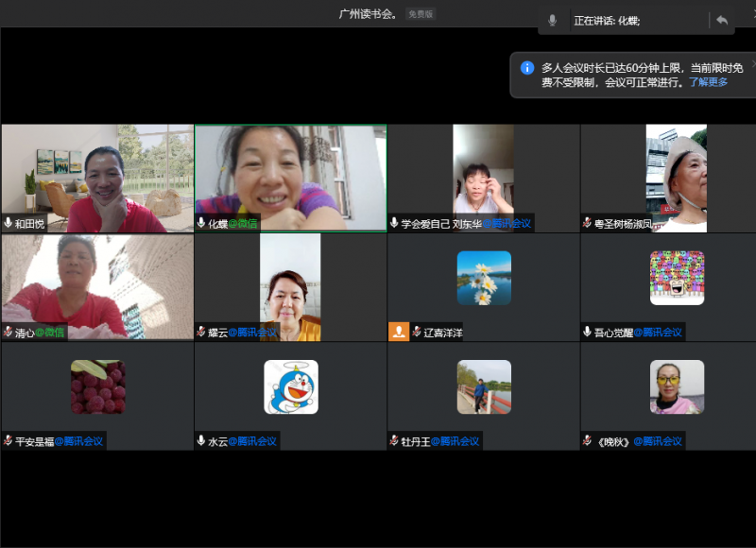Click the 《晚秋》 profile photo with yellow glasses

[677, 386]
